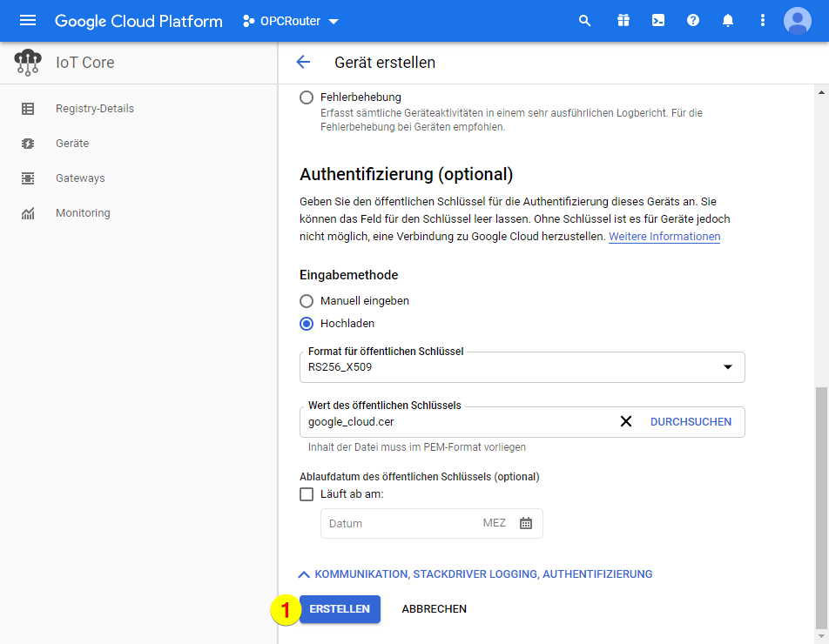
Task: Open the OPCRouter project selector
Action: [291, 21]
